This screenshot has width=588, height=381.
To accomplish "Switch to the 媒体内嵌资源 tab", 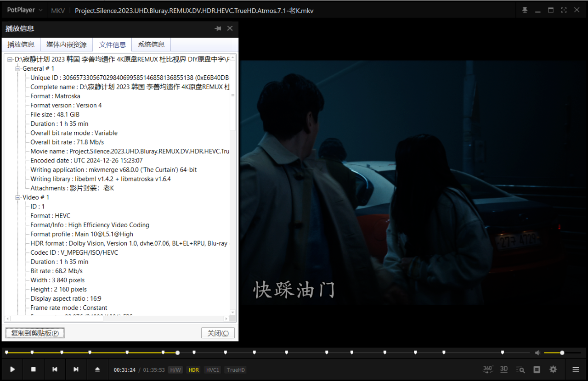I will pyautogui.click(x=66, y=45).
